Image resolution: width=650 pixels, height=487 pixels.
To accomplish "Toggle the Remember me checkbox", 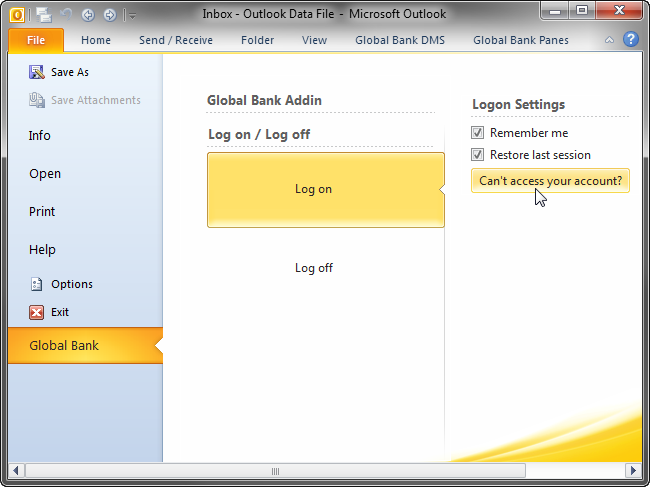I will click(x=477, y=133).
